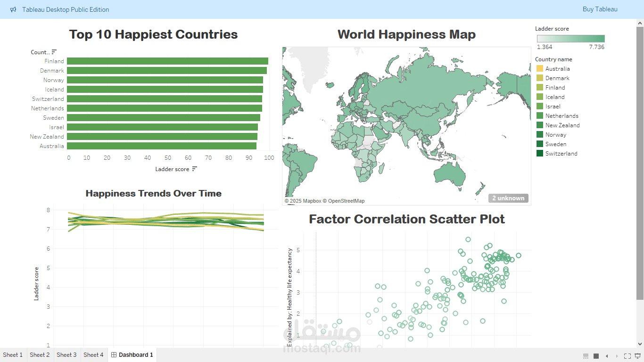Start presentation mode icon
The height and width of the screenshot is (362, 644).
[x=638, y=356]
